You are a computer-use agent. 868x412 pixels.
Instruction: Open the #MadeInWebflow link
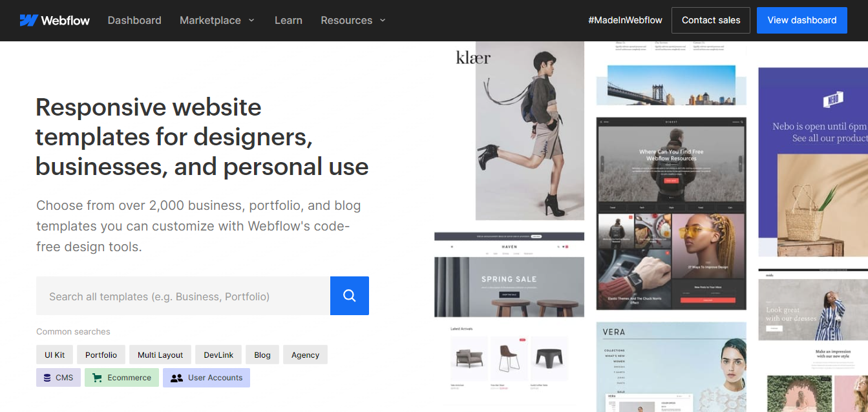[625, 20]
